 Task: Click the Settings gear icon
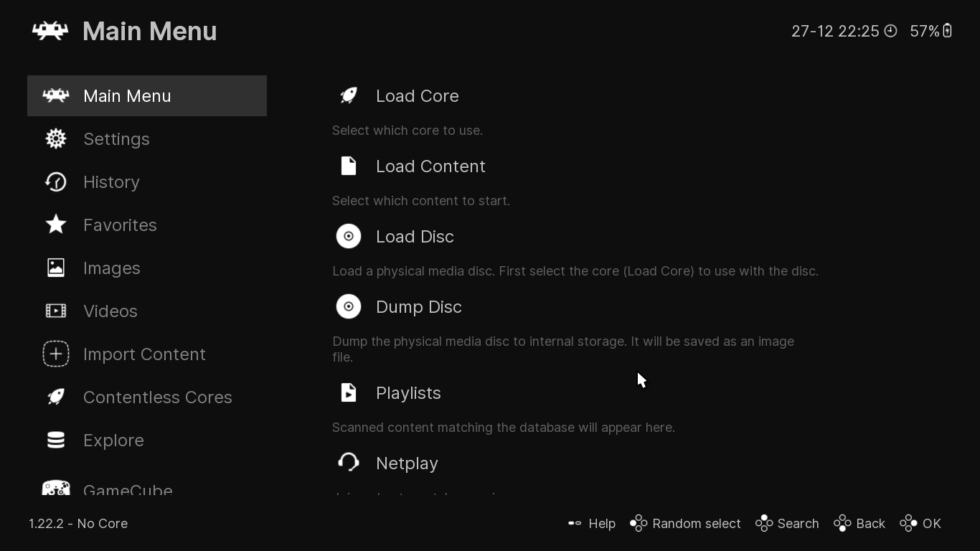(x=56, y=138)
